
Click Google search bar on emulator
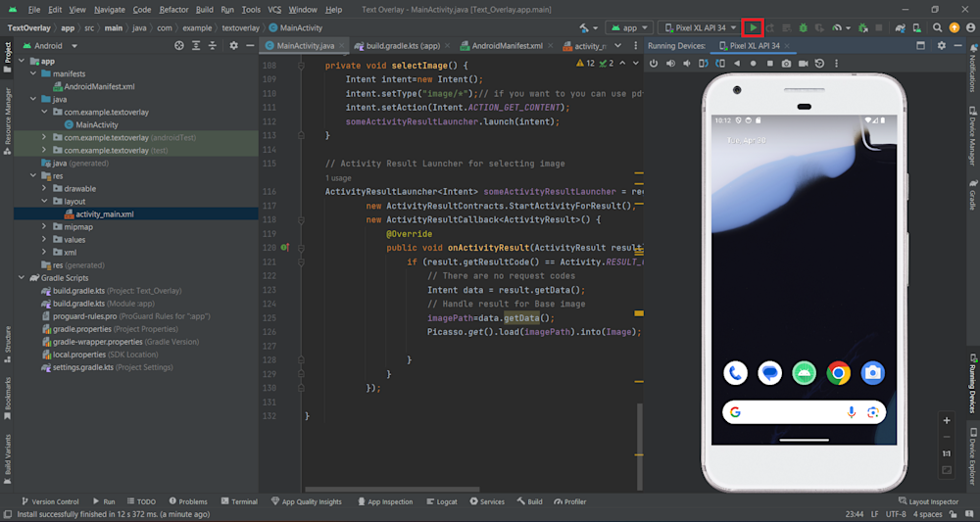coord(804,412)
